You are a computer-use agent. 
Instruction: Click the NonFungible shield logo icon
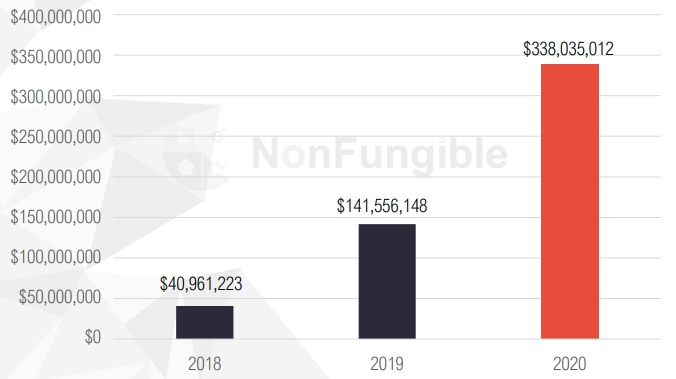coord(195,158)
